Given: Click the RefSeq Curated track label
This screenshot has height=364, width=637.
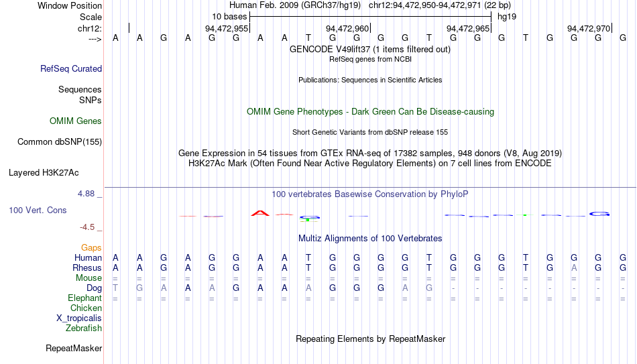Looking at the screenshot, I should pyautogui.click(x=71, y=68).
